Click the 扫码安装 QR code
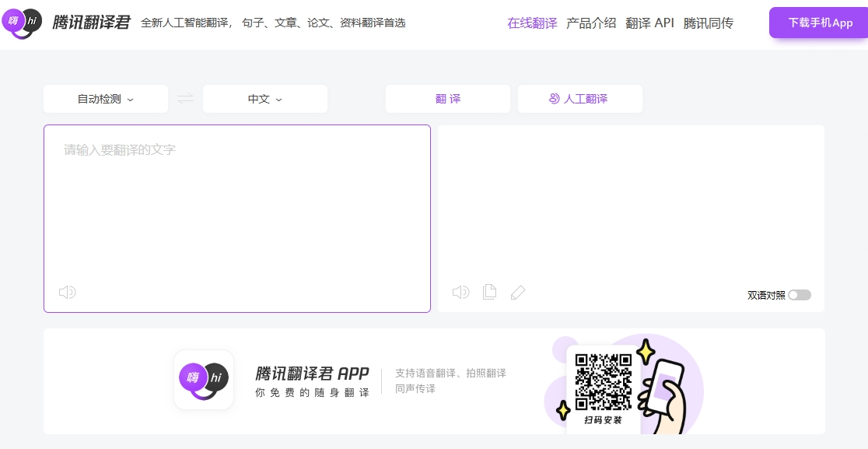 (x=603, y=382)
